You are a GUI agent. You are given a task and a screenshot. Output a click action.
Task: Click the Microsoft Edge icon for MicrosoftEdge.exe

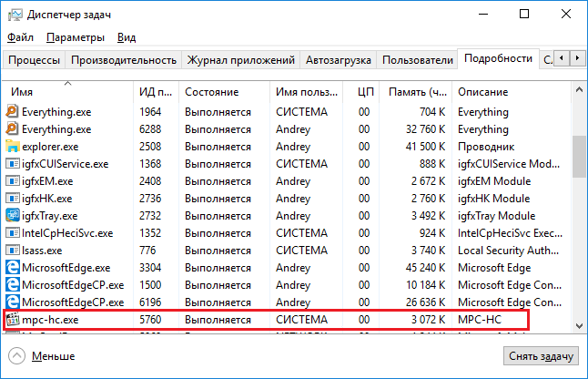(x=13, y=268)
